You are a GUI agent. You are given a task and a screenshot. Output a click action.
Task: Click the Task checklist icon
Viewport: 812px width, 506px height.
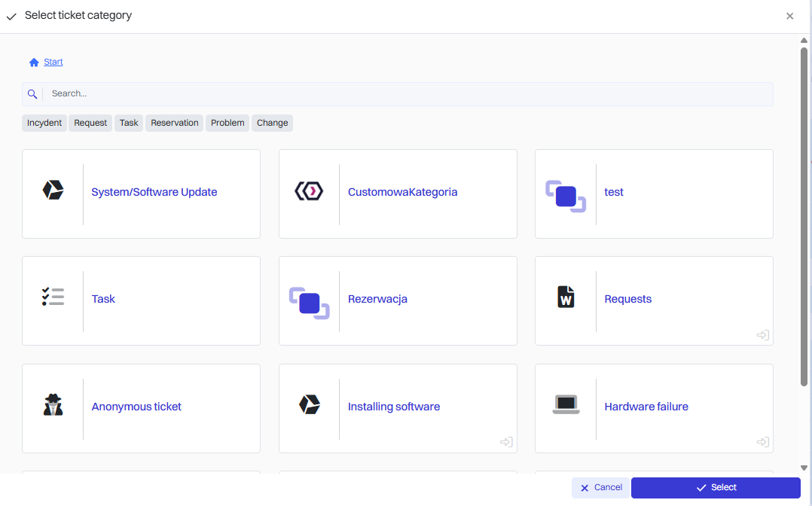pos(53,297)
